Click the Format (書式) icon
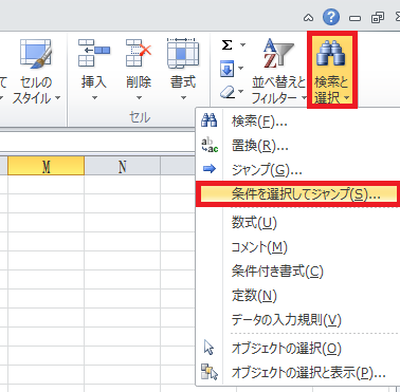The width and height of the screenshot is (400, 392). click(x=183, y=53)
